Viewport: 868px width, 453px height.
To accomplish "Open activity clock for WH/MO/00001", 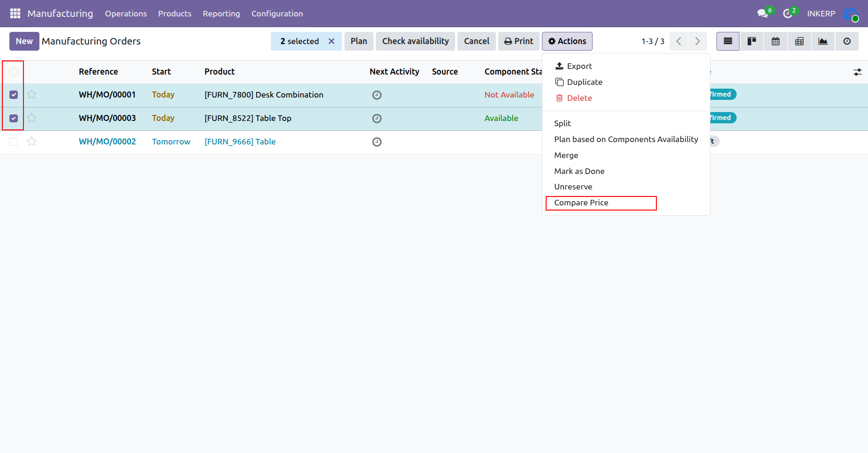I will coord(377,95).
